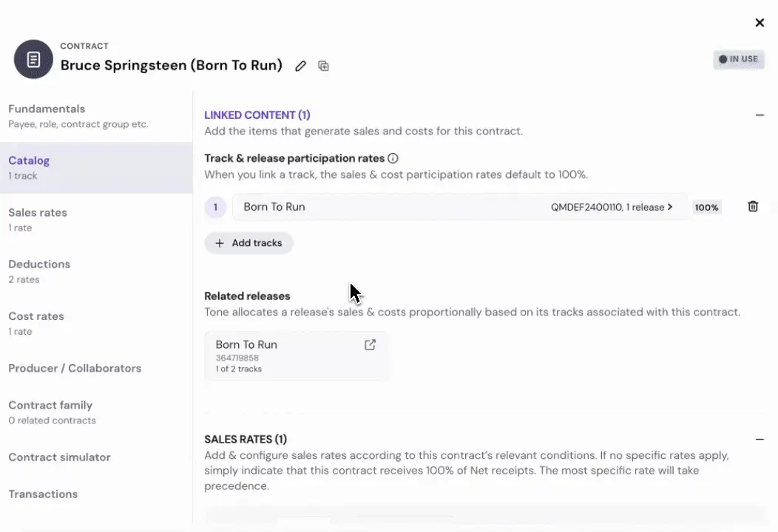Collapse the Sales Rates section
The height and width of the screenshot is (532, 778).
coord(760,440)
